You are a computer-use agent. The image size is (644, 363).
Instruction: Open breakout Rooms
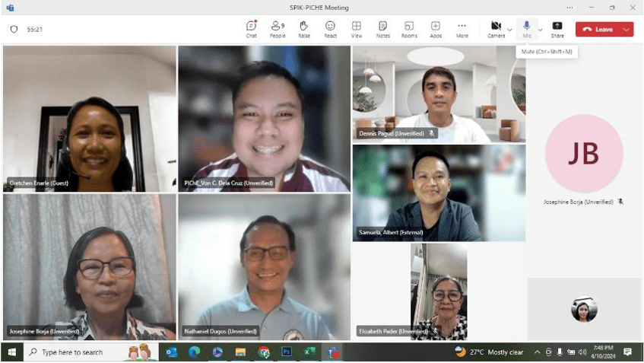409,29
